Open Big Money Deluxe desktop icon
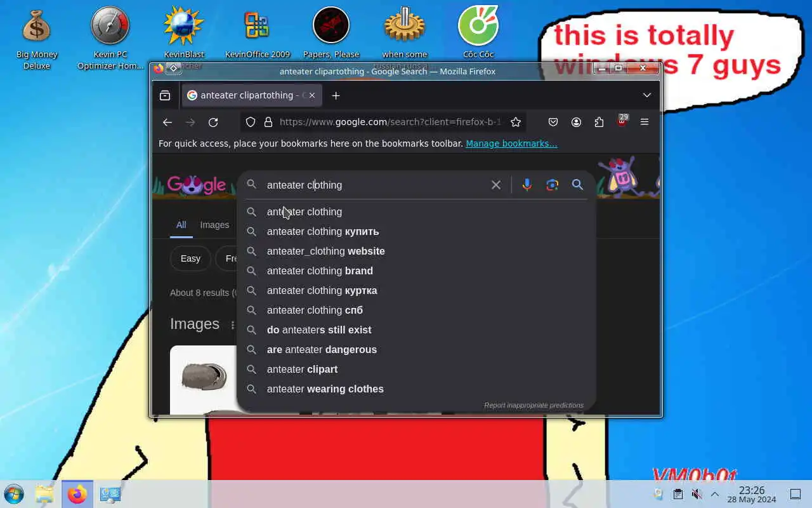Screen dimensions: 812x508 click(x=37, y=38)
